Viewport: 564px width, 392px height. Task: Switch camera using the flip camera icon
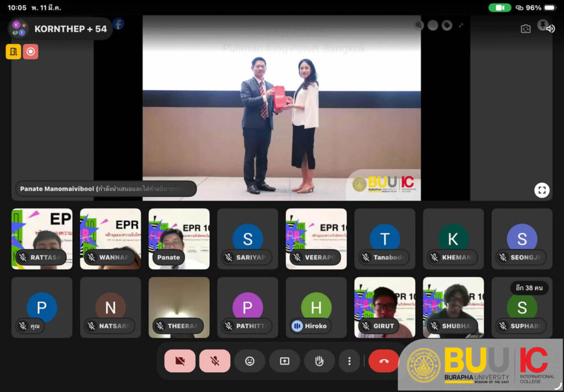(525, 29)
